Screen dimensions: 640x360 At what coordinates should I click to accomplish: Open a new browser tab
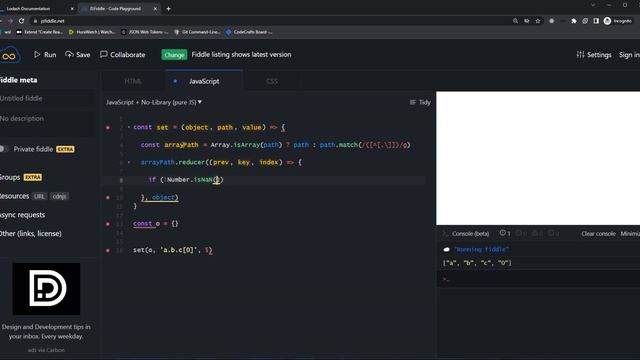pos(169,9)
